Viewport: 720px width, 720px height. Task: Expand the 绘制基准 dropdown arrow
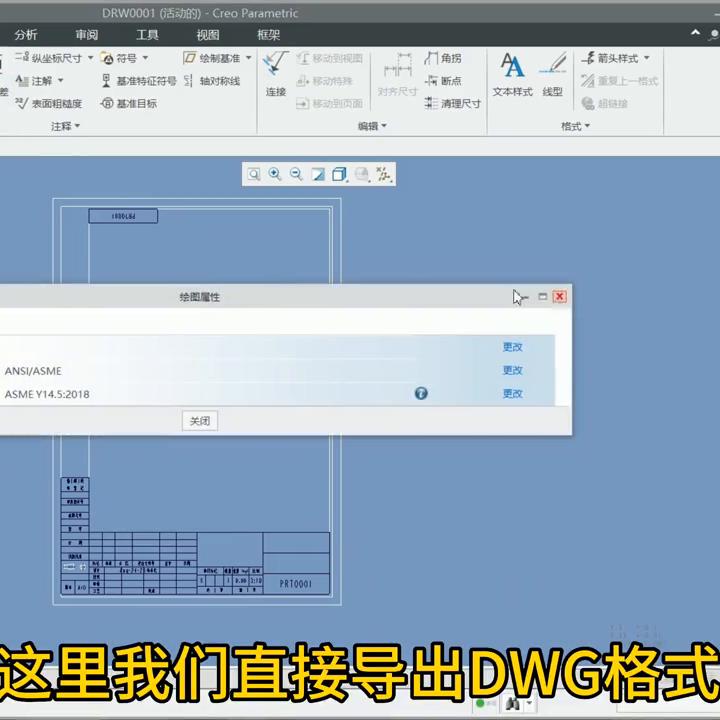click(x=248, y=58)
